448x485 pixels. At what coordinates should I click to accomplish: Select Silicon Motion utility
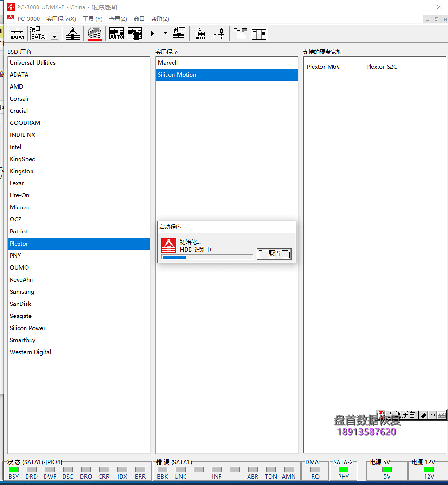click(227, 75)
